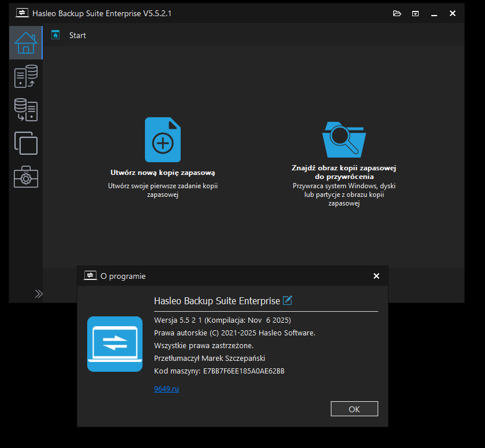Screen dimensions: 485x448
Task: Click the 'Start' breadcrumb label
Action: pyautogui.click(x=77, y=36)
